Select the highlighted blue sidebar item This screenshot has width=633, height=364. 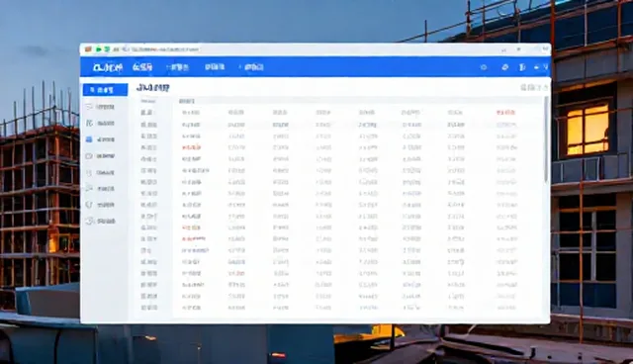(x=106, y=90)
